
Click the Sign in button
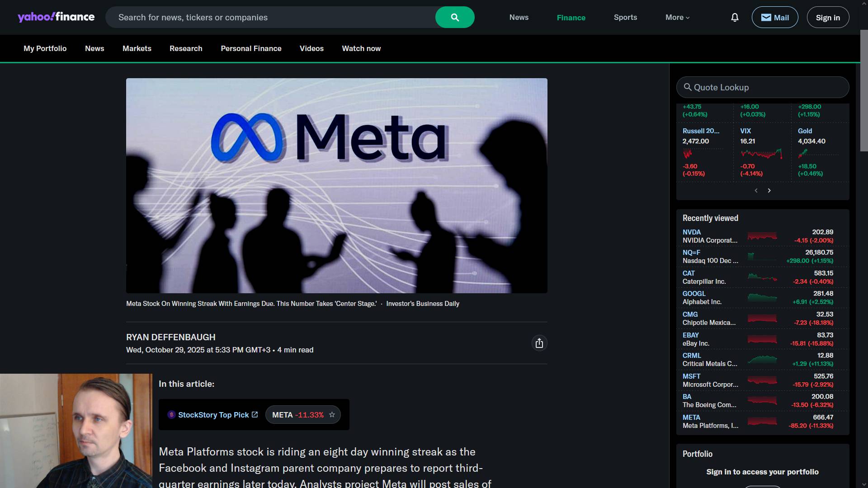pos(827,18)
